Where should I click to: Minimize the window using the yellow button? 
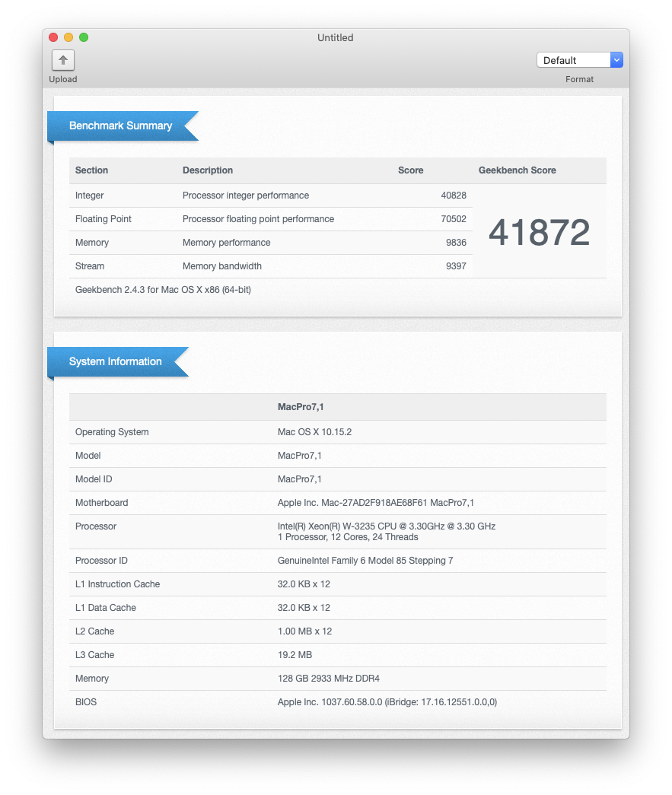tap(68, 37)
